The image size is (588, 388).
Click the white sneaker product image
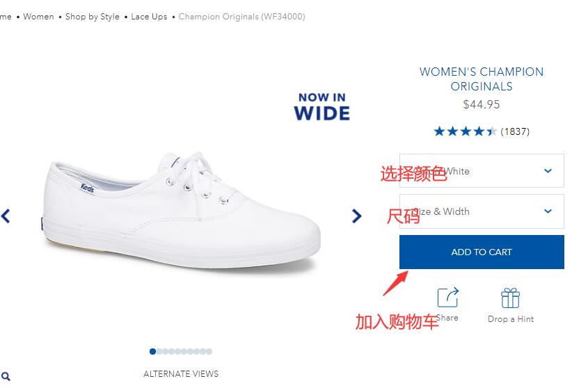click(181, 212)
